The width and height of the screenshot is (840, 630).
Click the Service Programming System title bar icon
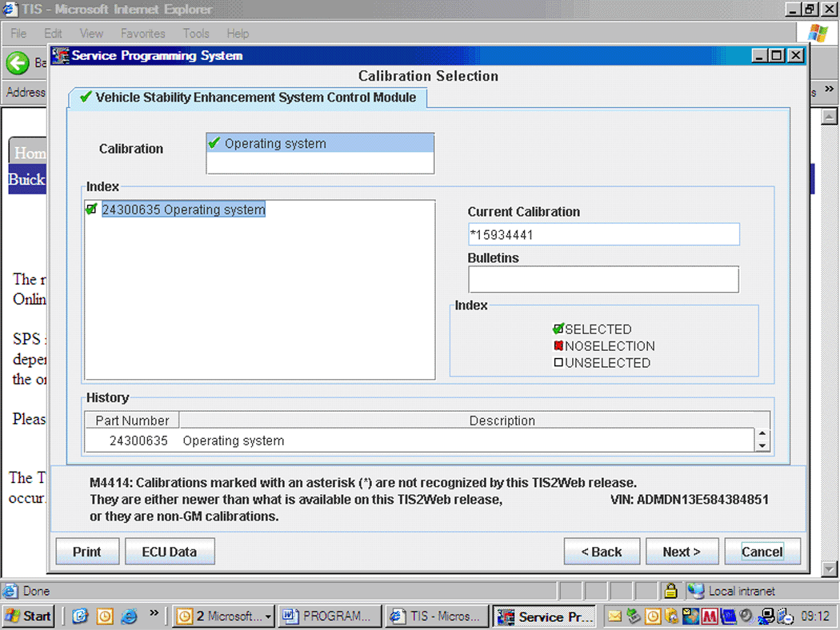click(x=61, y=56)
